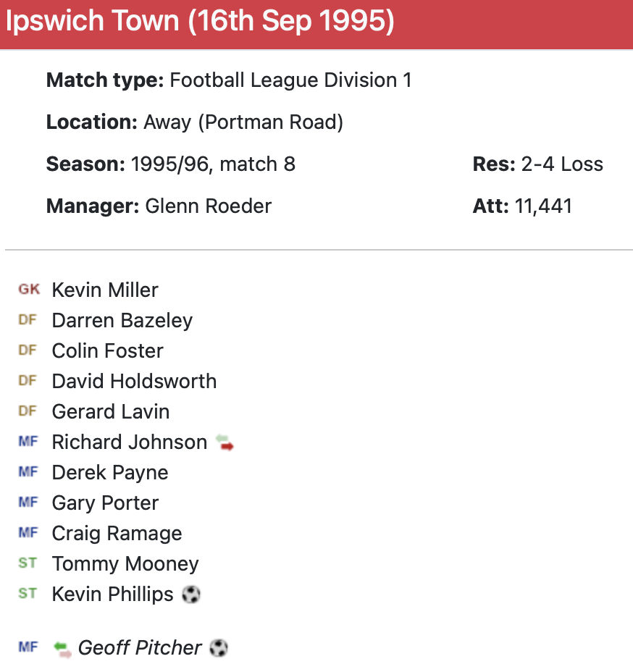Viewport: 633px width, 672px height.
Task: Click Kevin Phillips' name
Action: point(112,594)
